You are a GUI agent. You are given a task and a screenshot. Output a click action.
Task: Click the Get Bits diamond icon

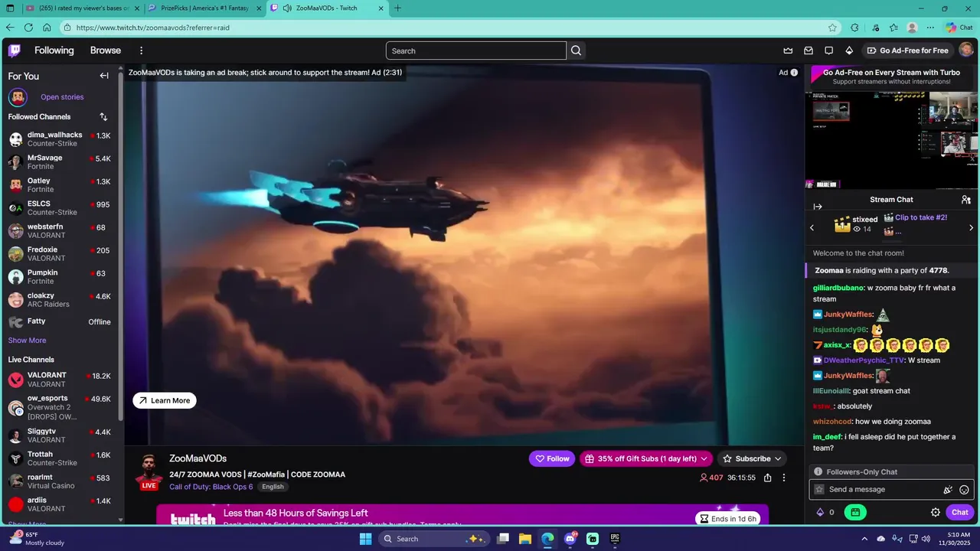click(x=849, y=51)
